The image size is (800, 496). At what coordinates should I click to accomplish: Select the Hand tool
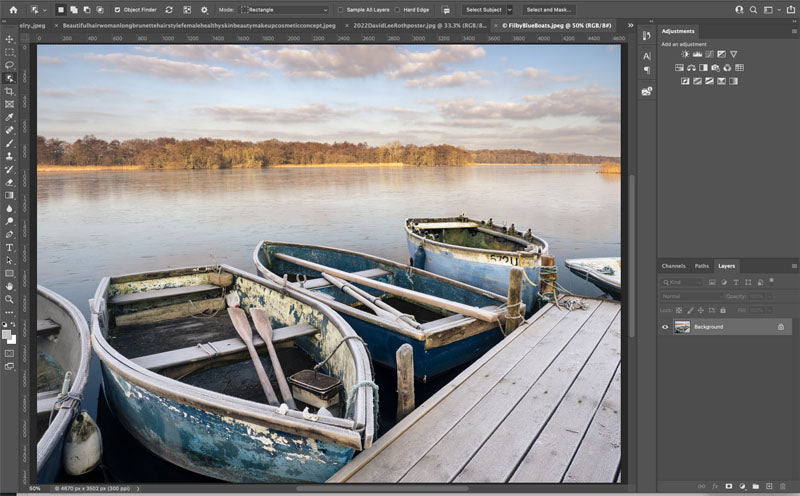(x=9, y=286)
